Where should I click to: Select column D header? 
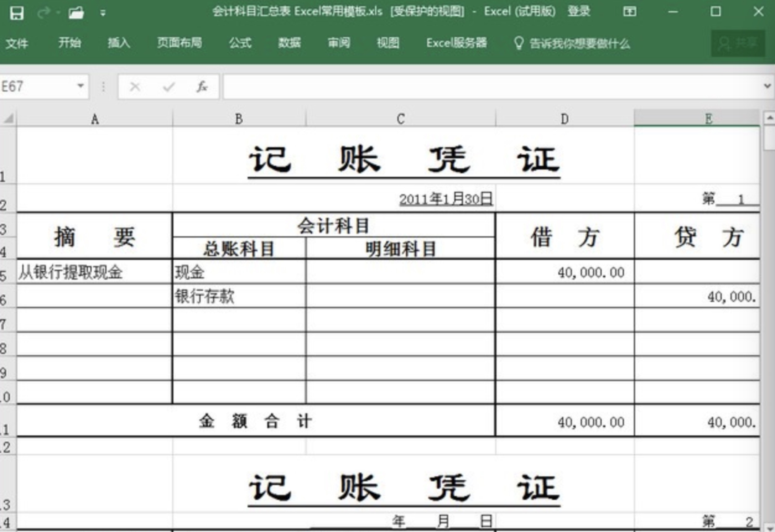[564, 119]
